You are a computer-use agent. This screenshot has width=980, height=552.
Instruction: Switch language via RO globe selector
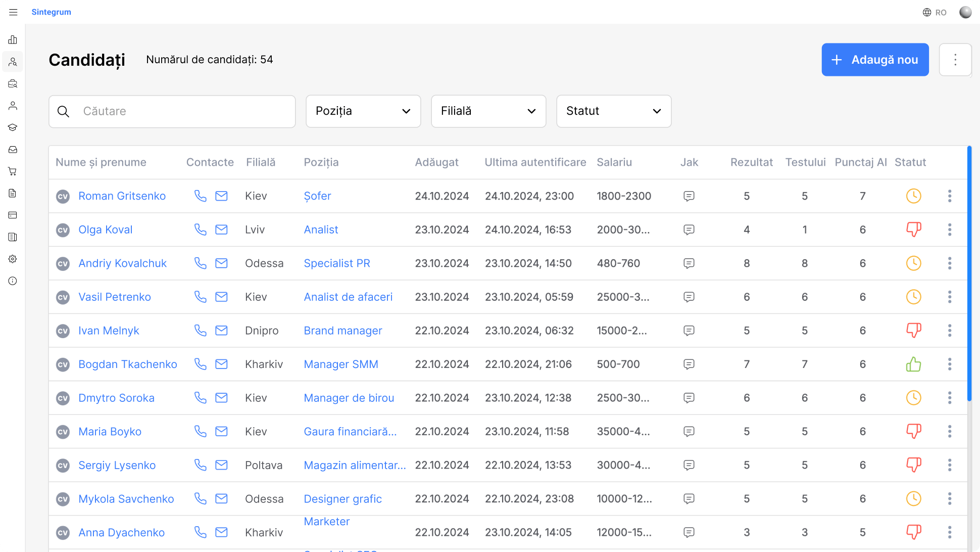click(935, 12)
